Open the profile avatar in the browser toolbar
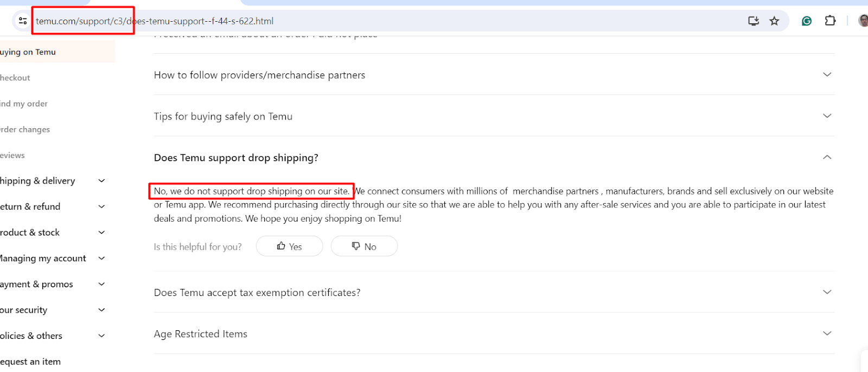 pos(863,21)
